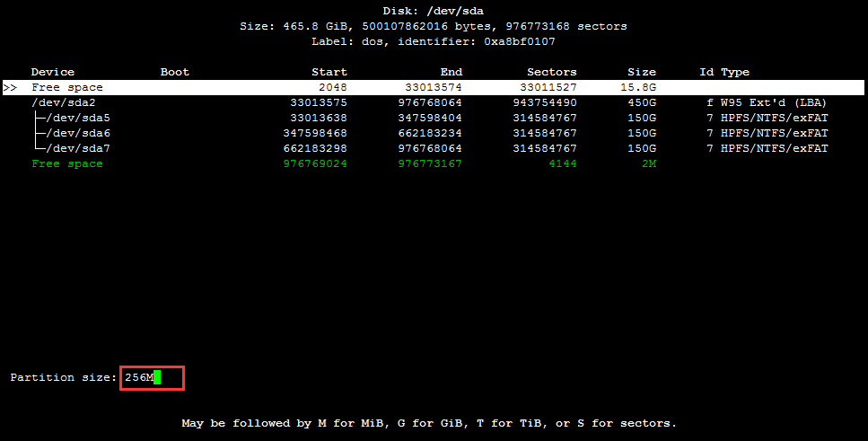The image size is (868, 441).
Task: Click the Sectors column header
Action: (551, 72)
